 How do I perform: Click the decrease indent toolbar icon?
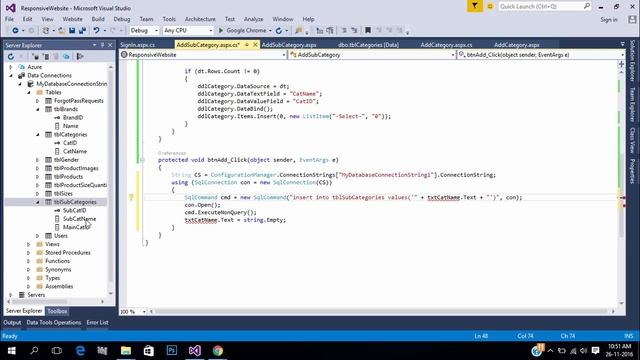coord(320,30)
